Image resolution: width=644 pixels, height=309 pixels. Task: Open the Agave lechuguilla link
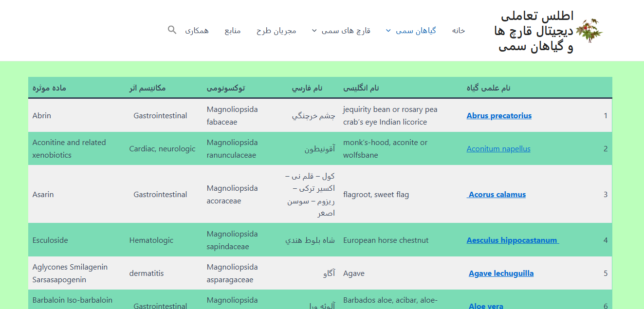(501, 273)
